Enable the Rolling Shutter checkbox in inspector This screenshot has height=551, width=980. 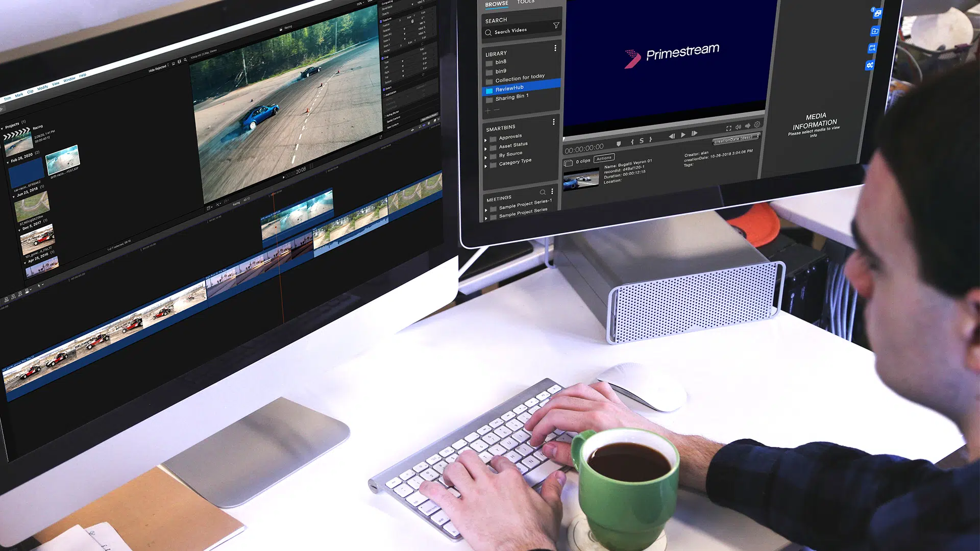(385, 116)
